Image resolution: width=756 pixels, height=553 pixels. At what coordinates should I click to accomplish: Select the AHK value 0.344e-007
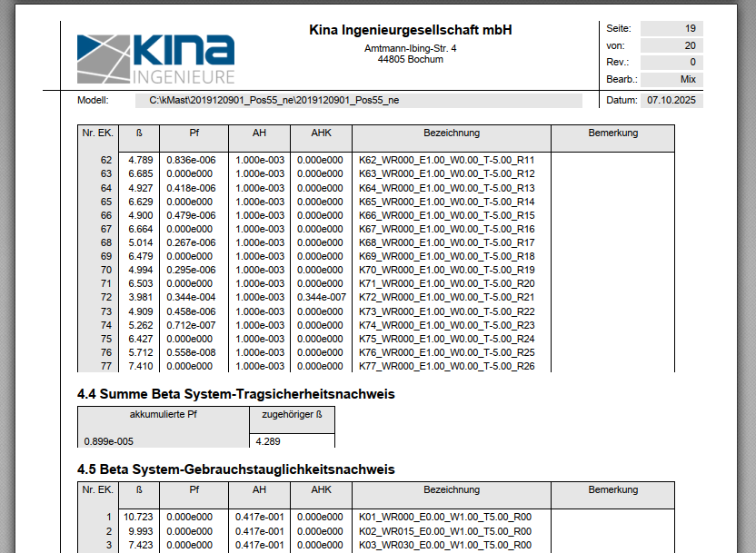[x=321, y=297]
